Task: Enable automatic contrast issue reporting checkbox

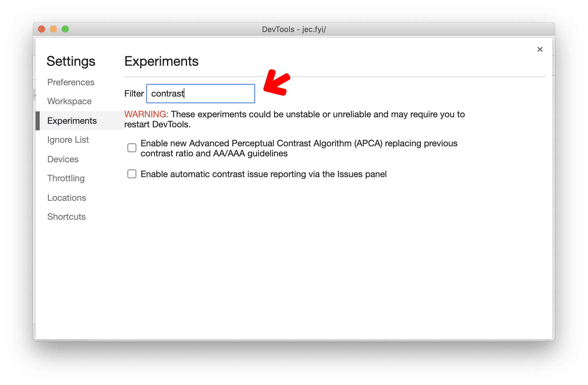Action: tap(132, 174)
